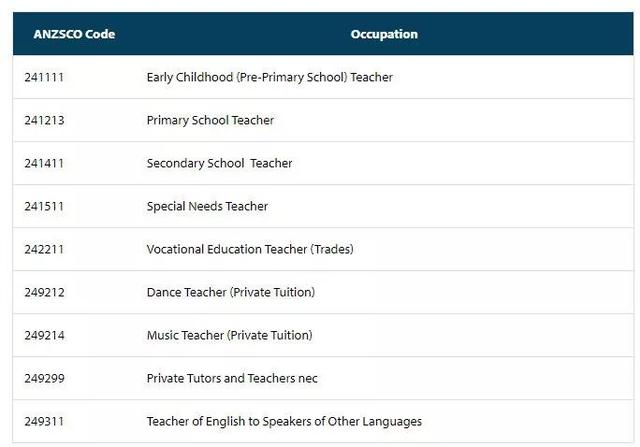Click the ANZSCO Code column header

[x=74, y=34]
